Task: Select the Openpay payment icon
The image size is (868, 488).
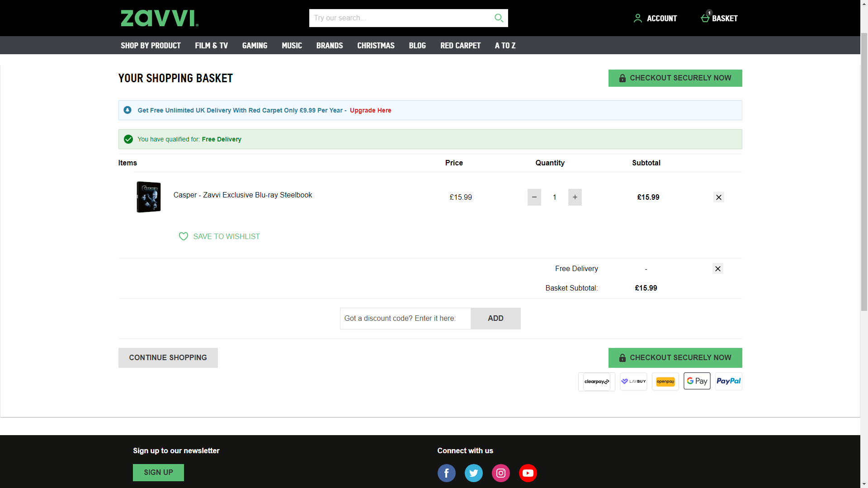Action: [665, 381]
